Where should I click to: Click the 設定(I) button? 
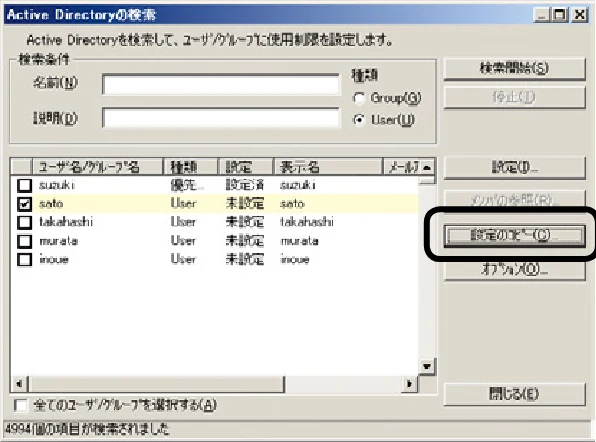click(x=514, y=167)
